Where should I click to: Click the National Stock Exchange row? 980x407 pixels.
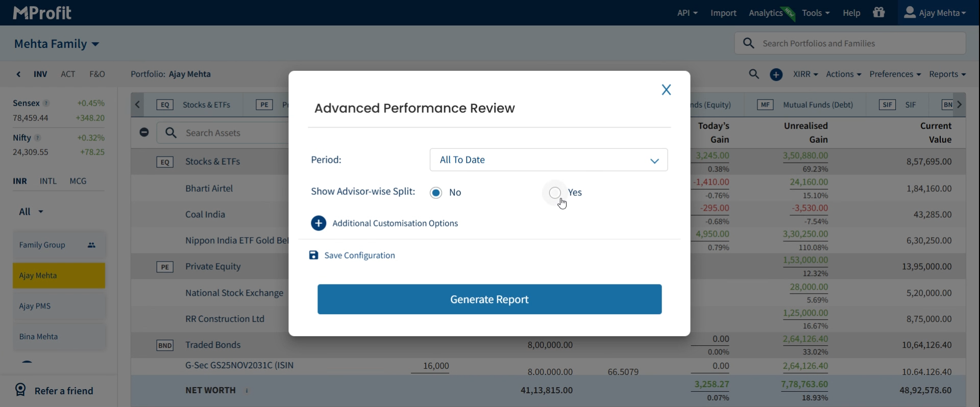point(234,293)
